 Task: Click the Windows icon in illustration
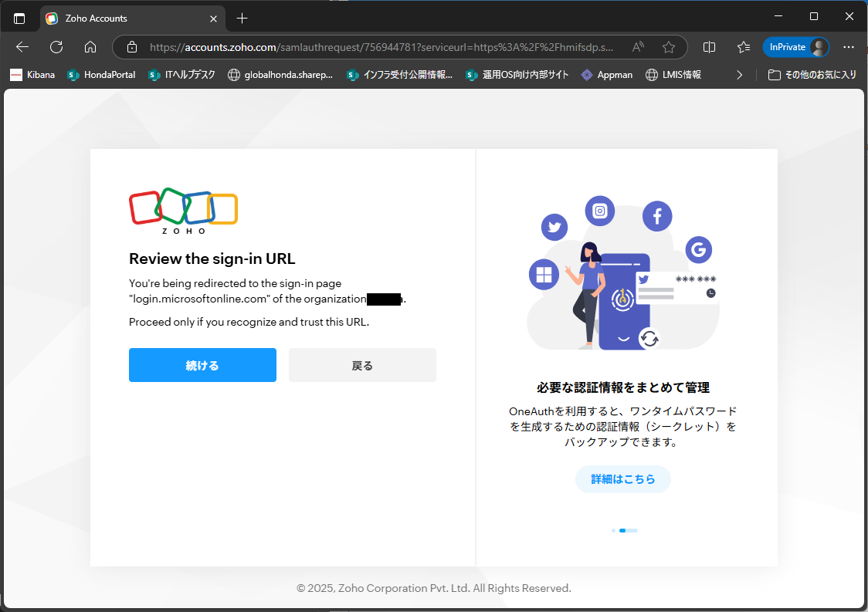544,275
